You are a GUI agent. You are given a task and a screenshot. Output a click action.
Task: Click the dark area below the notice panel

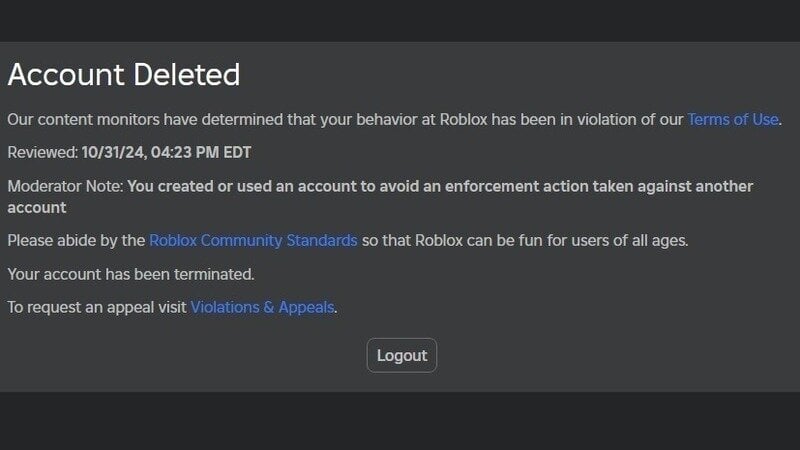click(x=400, y=420)
